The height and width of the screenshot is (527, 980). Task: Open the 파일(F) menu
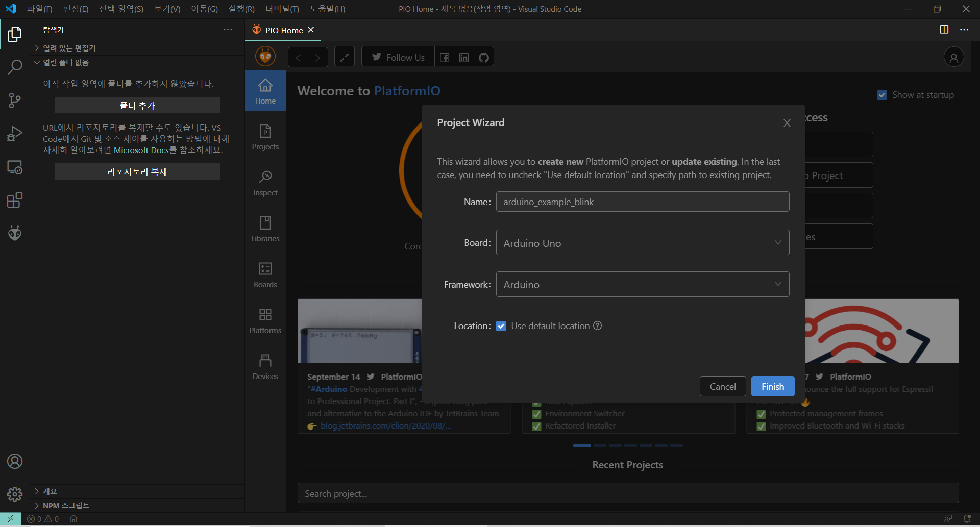point(40,9)
